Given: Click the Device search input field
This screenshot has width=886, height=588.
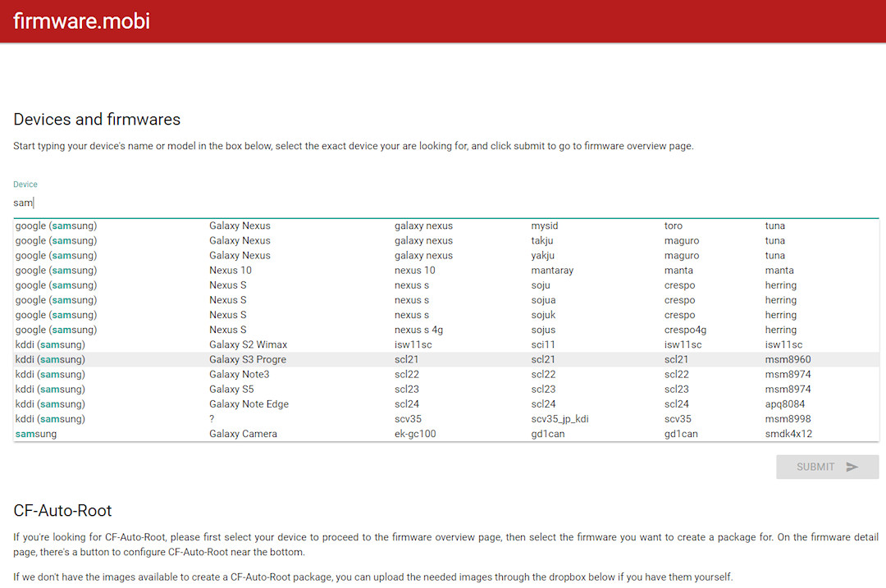Looking at the screenshot, I should (x=445, y=203).
